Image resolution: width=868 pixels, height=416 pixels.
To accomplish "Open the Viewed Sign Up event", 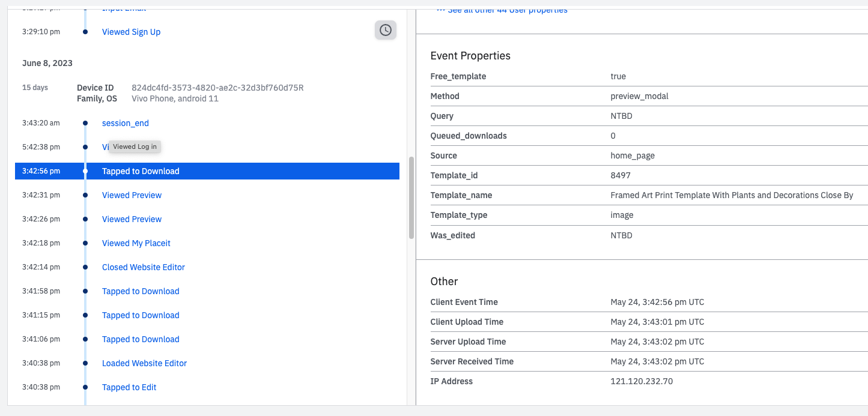I will (x=131, y=32).
